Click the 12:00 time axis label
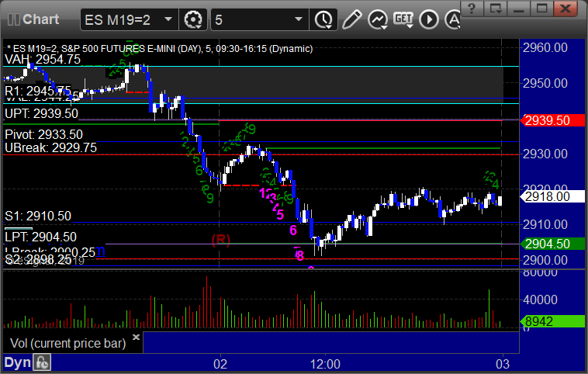This screenshot has width=588, height=374. (326, 364)
